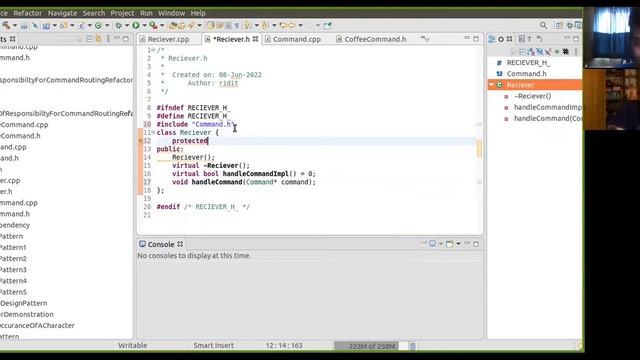This screenshot has width=640, height=360.
Task: Click the Link with Editor icon in Project Explorer
Action: pyautogui.click(x=98, y=39)
